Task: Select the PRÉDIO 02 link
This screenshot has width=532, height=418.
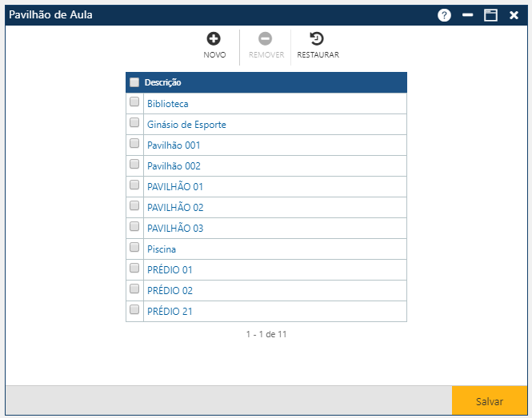Action: (x=170, y=291)
